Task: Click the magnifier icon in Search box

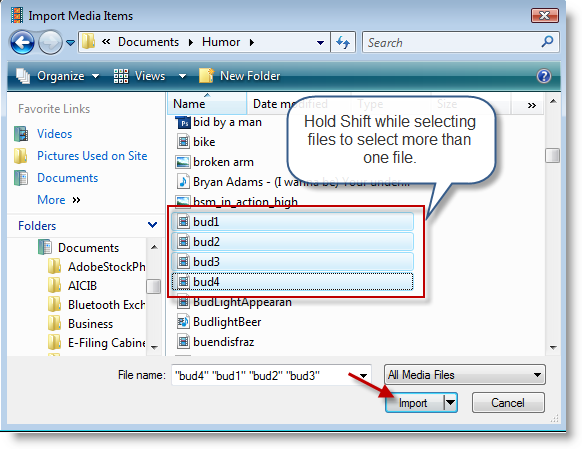Action: (547, 42)
